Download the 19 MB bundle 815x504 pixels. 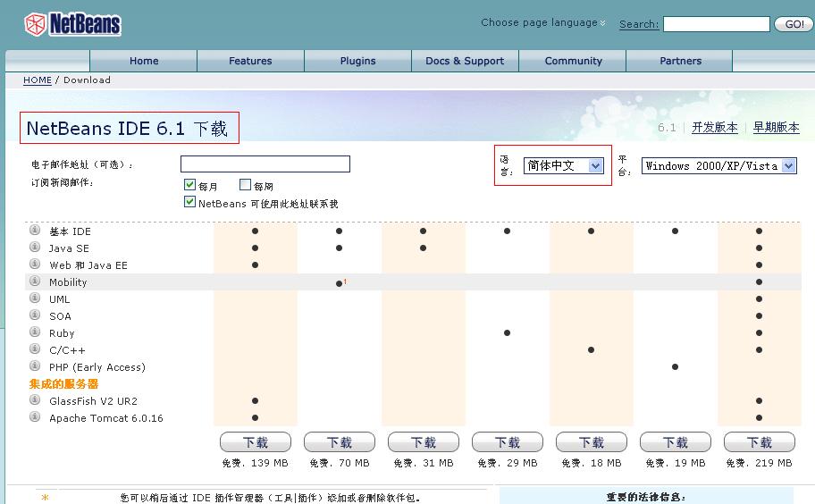pos(676,442)
